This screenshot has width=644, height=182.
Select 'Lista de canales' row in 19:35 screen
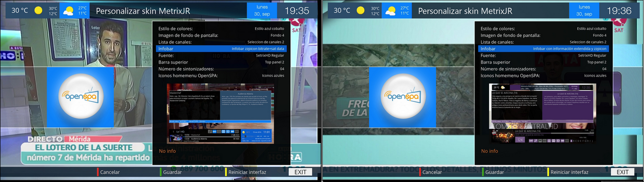coord(222,42)
